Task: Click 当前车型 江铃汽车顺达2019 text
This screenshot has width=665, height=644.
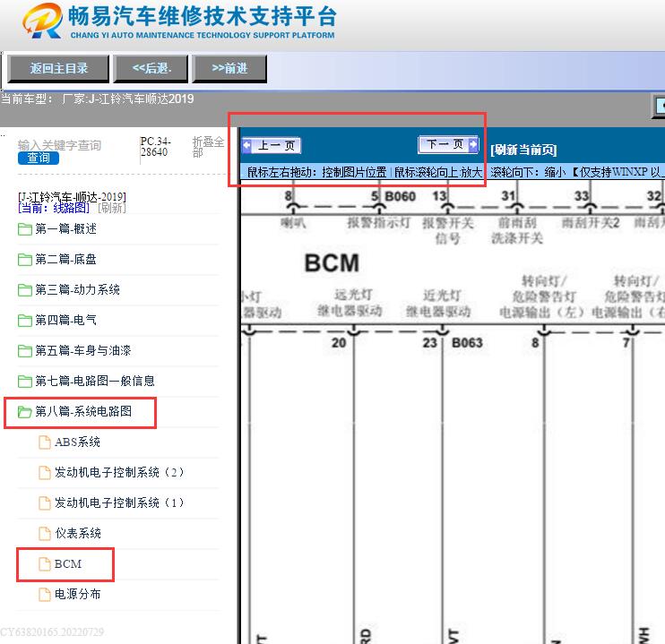Action: coord(98,99)
